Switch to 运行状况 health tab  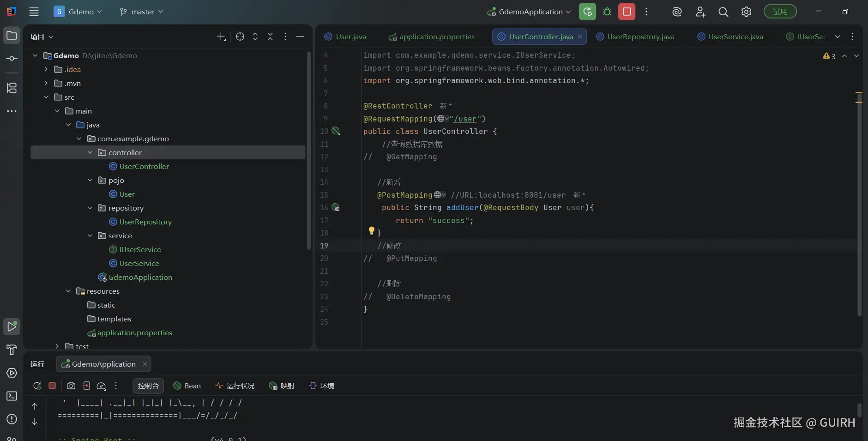click(x=235, y=386)
